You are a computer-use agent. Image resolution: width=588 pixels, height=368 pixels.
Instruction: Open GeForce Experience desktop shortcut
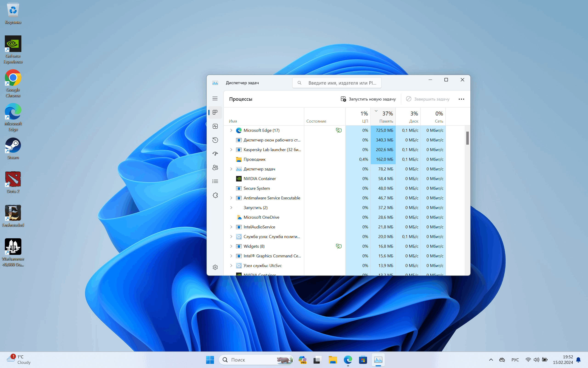(13, 50)
